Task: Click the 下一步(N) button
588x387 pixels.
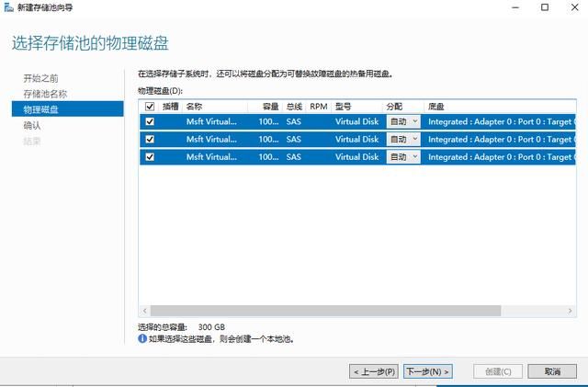Action: pos(427,371)
